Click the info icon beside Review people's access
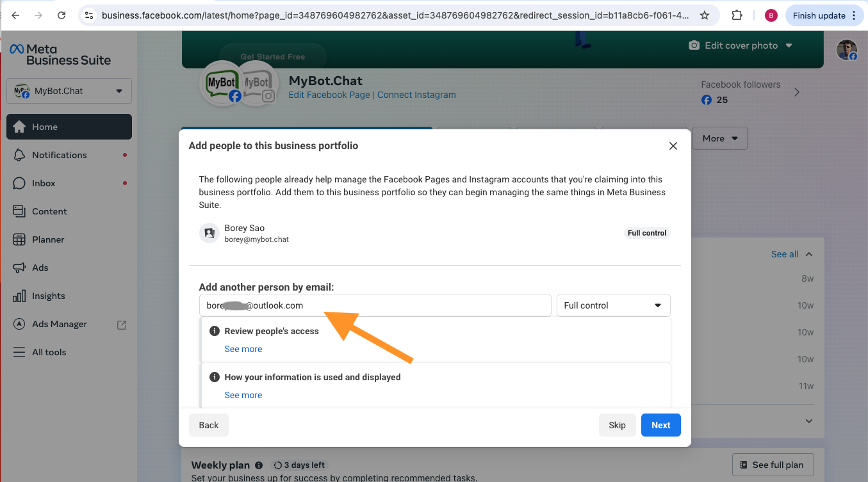The height and width of the screenshot is (482, 868). [x=215, y=331]
